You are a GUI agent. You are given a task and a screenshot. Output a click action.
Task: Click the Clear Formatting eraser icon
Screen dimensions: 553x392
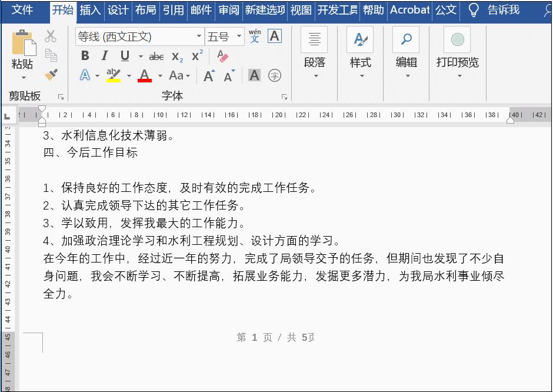pyautogui.click(x=222, y=56)
